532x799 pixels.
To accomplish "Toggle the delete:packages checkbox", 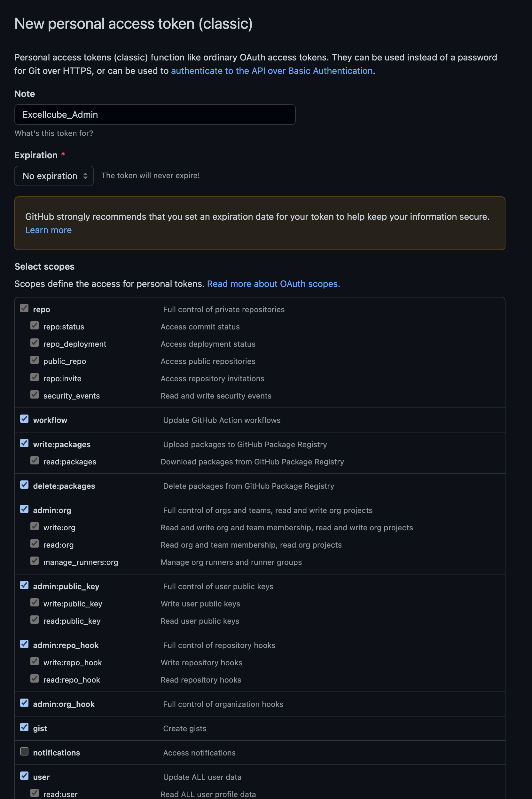I will (24, 485).
